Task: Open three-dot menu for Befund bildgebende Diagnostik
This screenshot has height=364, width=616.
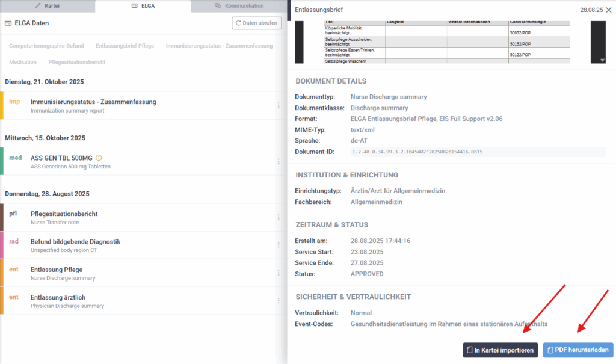Action: (x=278, y=245)
